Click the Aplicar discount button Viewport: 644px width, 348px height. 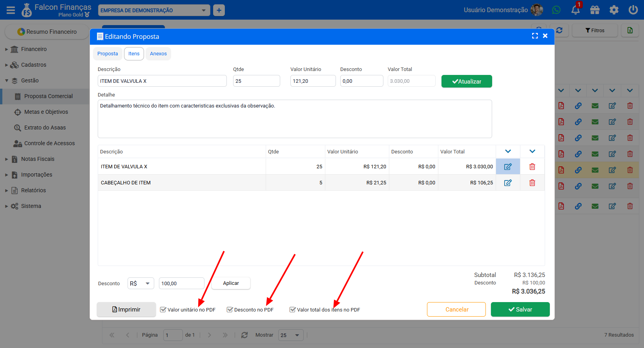(x=231, y=283)
